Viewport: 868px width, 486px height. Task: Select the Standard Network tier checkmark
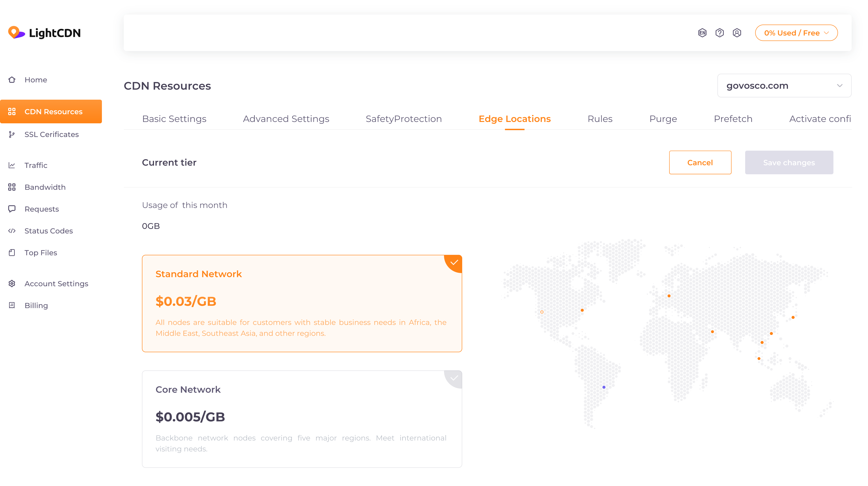pos(454,263)
